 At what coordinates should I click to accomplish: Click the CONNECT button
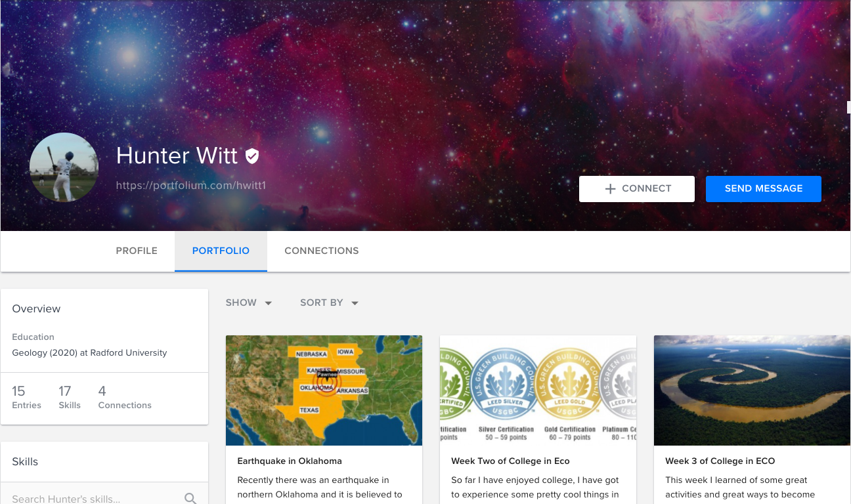[637, 188]
